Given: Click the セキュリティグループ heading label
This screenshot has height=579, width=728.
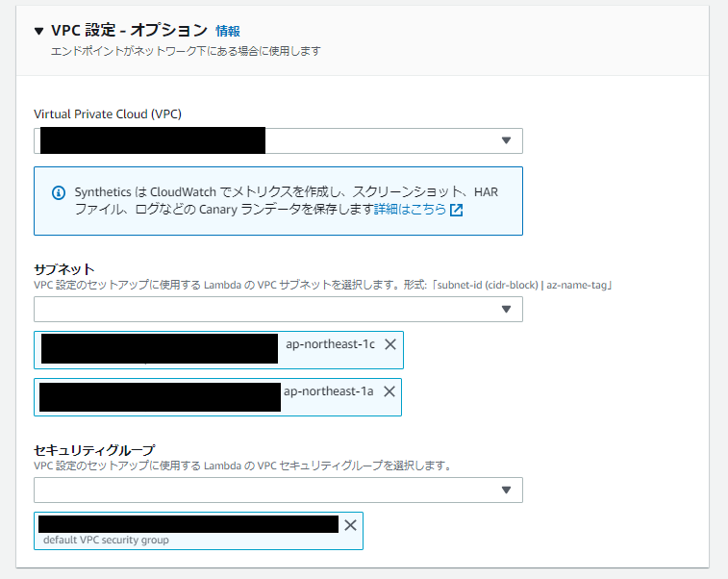Looking at the screenshot, I should tap(94, 450).
